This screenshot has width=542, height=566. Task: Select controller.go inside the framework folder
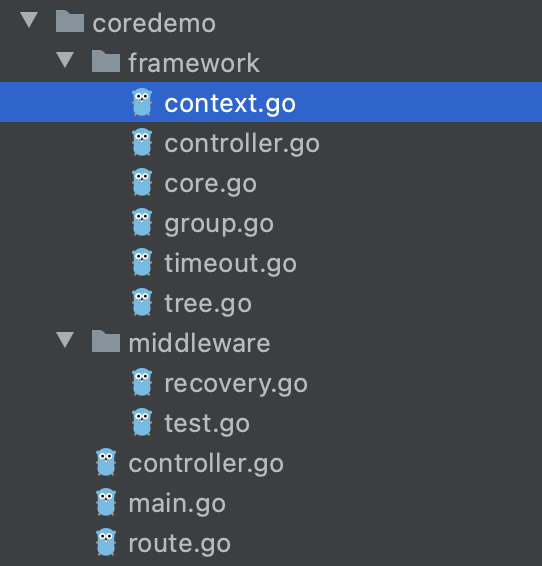point(242,144)
